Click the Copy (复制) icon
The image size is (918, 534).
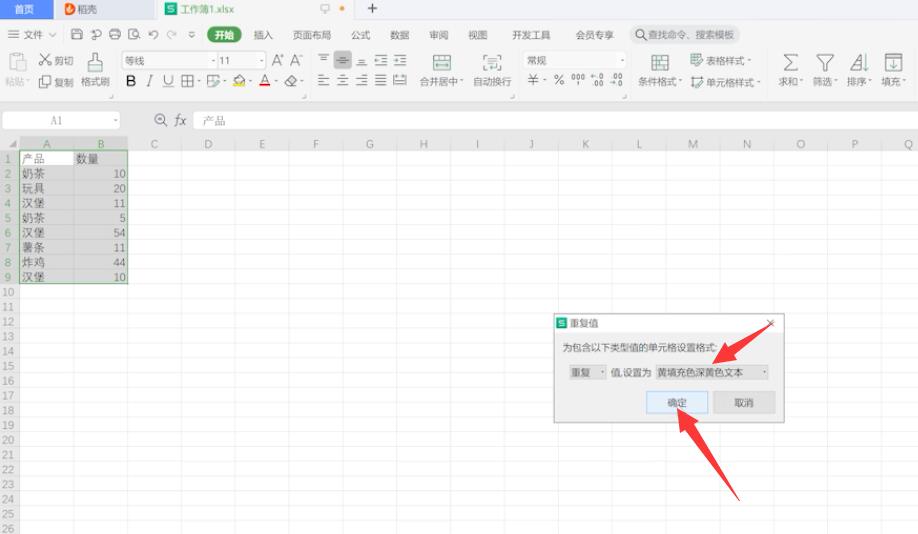45,82
